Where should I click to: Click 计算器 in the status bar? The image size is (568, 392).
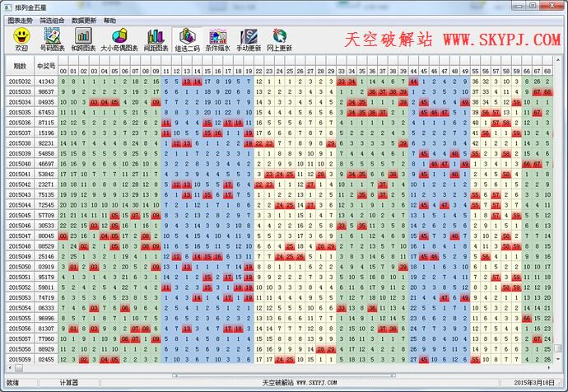pos(69,383)
